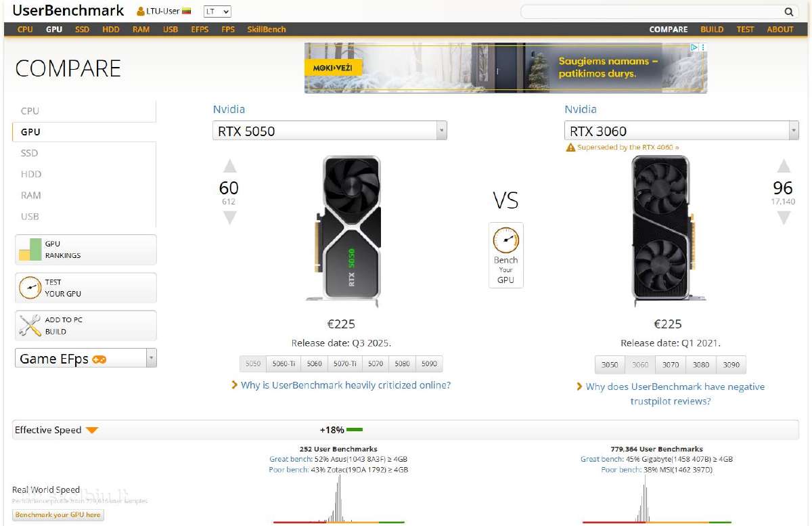Open ABOUT in top navigation bar
Screen dimensions: 812x526
click(780, 29)
